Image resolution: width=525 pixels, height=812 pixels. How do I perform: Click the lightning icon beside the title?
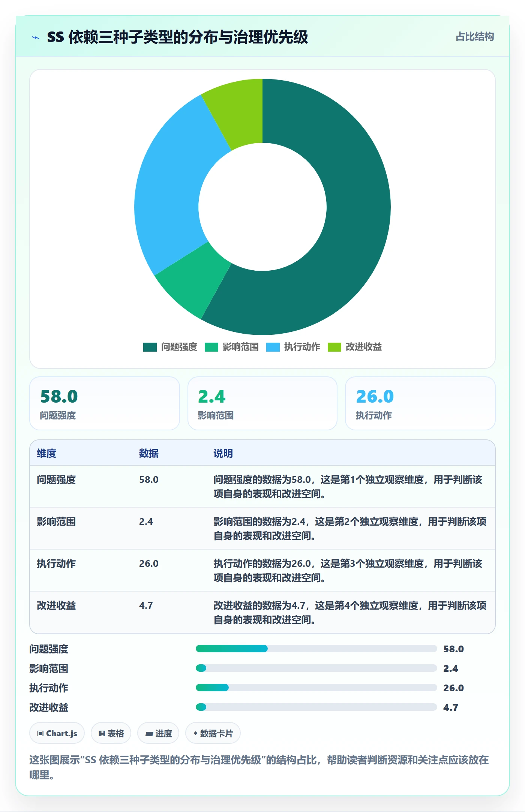[x=36, y=37]
